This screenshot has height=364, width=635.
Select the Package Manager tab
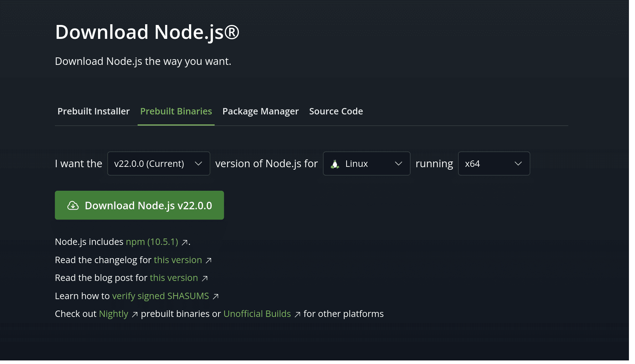(x=260, y=111)
